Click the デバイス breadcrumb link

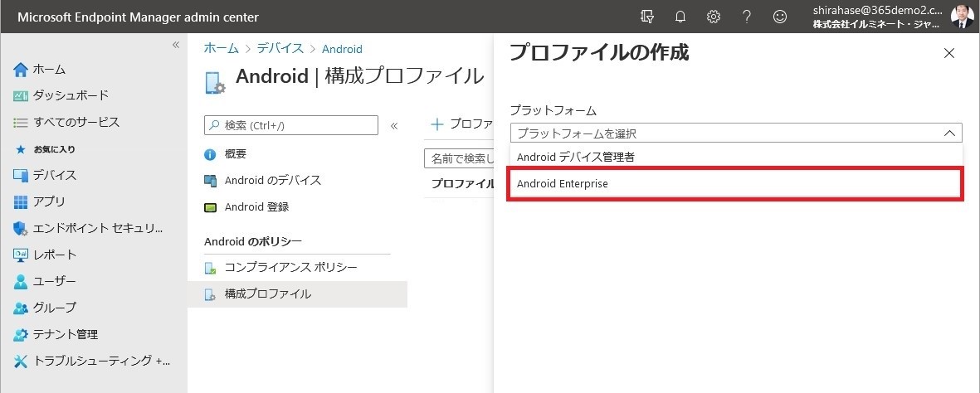coord(280,48)
